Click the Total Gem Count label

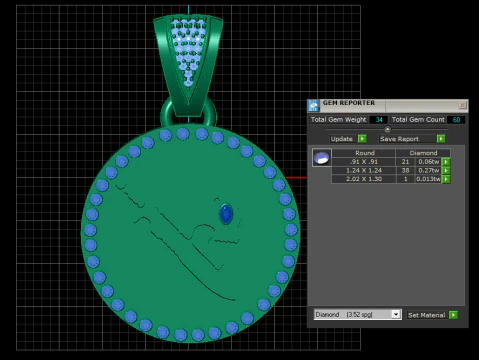tap(418, 120)
